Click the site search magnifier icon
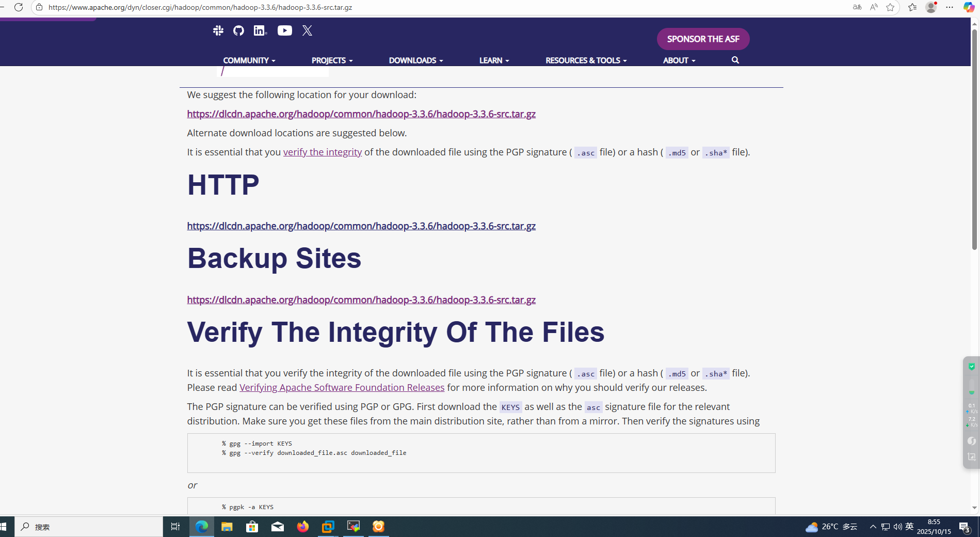The image size is (980, 537). (x=735, y=60)
